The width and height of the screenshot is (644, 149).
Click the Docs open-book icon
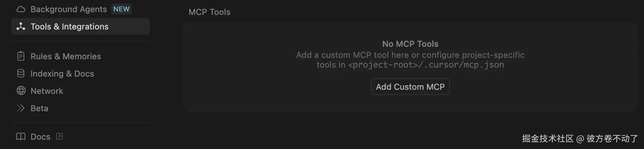pyautogui.click(x=21, y=137)
